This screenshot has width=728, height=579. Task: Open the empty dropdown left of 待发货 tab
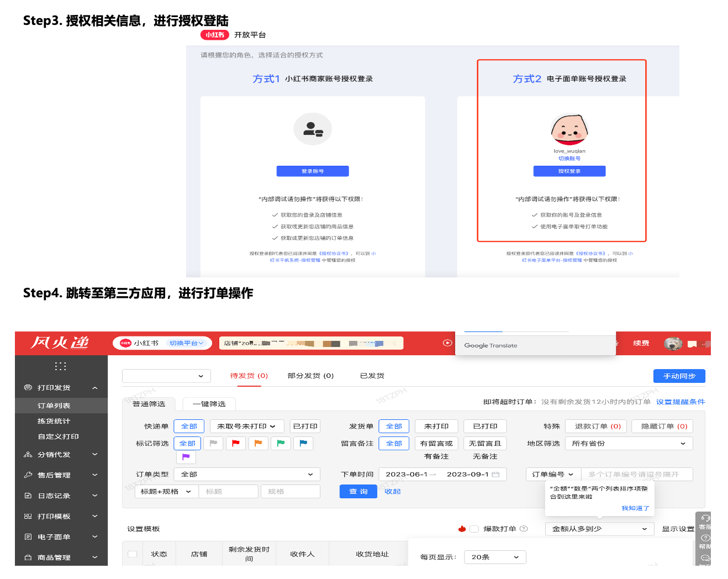(166, 376)
